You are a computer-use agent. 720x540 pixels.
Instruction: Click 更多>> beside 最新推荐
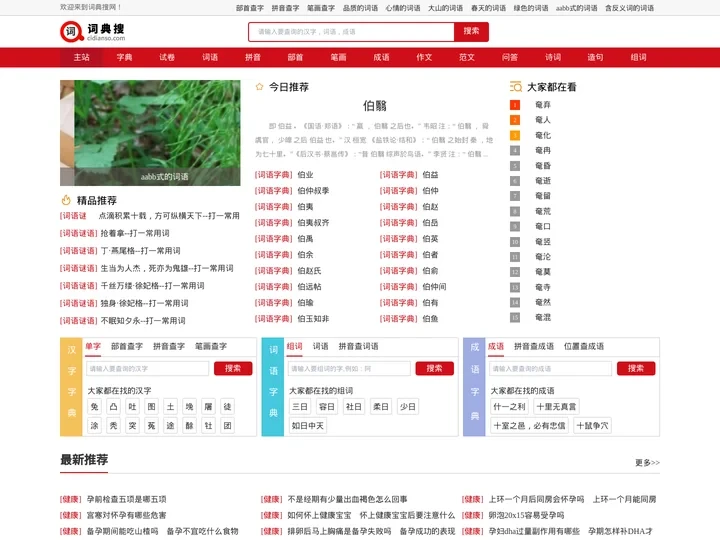tap(647, 463)
